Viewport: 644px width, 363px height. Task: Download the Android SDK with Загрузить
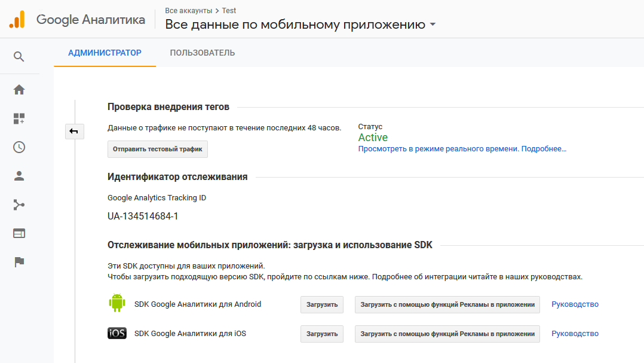click(x=322, y=304)
